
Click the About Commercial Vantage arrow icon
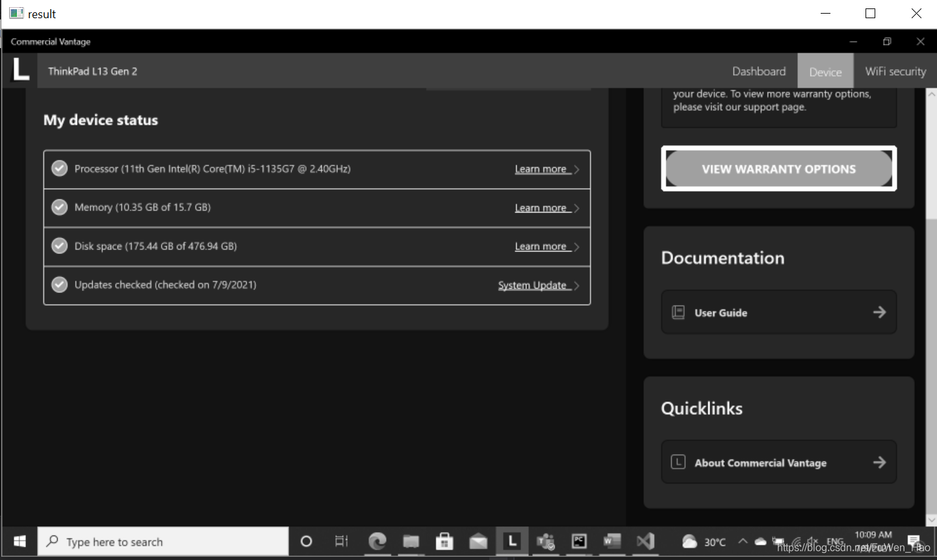tap(879, 463)
